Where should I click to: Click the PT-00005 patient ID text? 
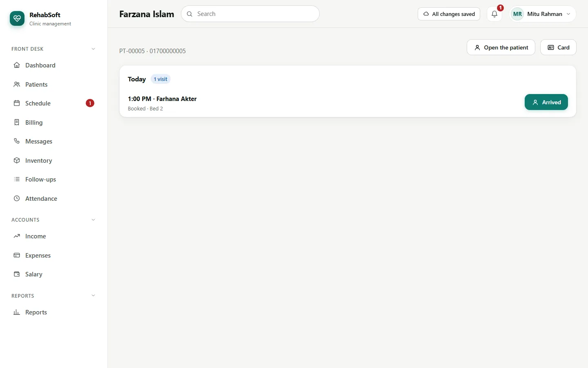point(132,51)
